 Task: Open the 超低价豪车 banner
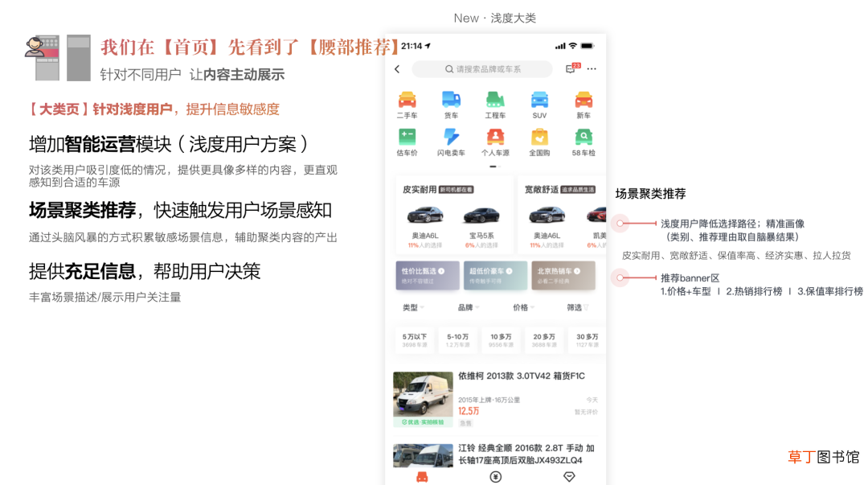[x=495, y=276]
